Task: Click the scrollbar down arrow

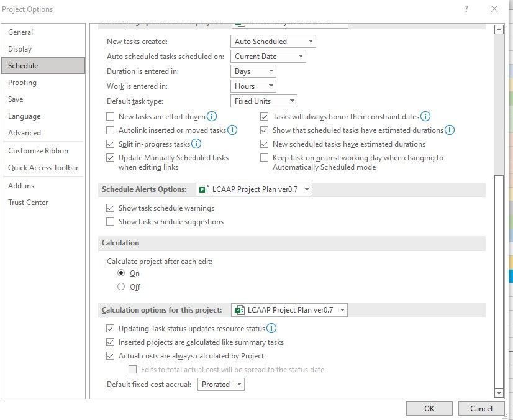Action: pos(499,393)
